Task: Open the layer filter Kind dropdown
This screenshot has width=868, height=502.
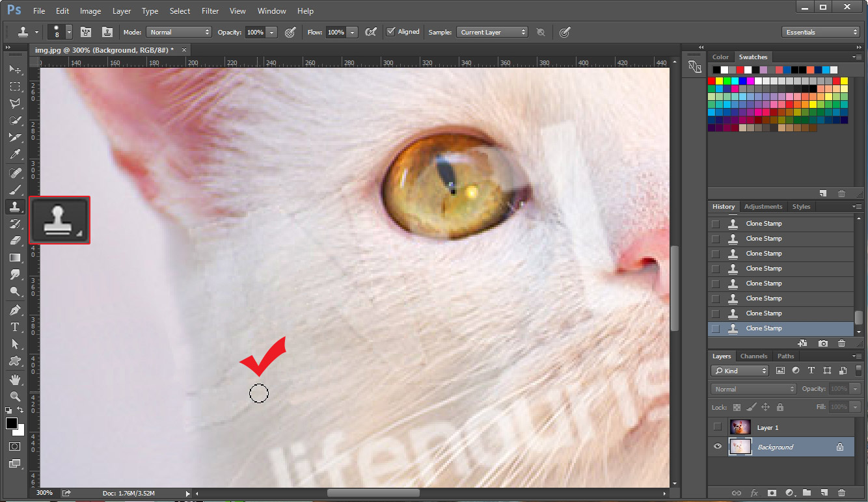Action: click(740, 371)
